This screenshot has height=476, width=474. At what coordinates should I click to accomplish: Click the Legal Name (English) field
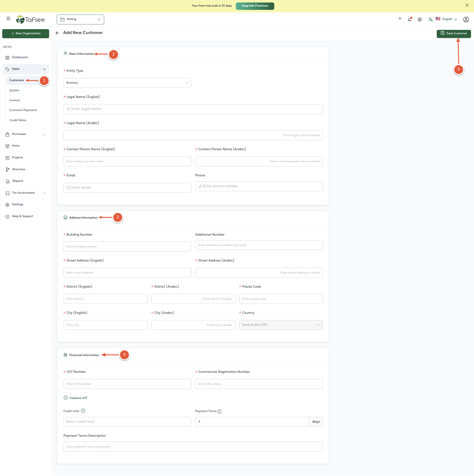193,109
